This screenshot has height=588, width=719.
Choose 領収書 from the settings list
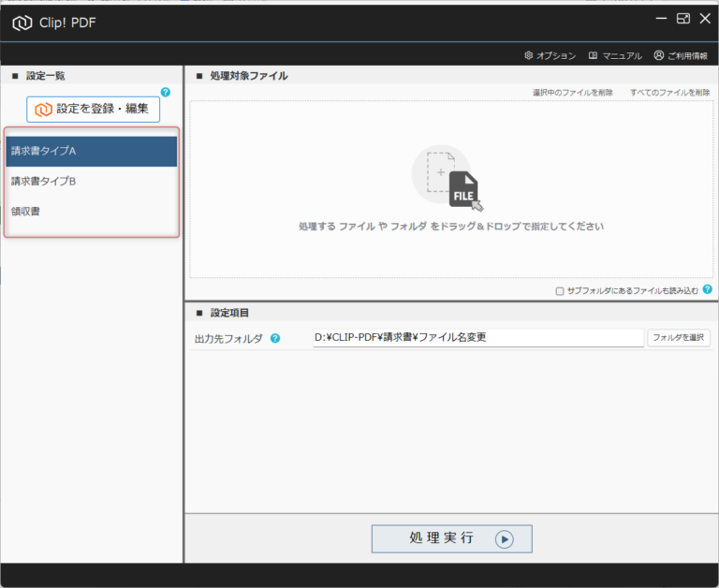(x=91, y=211)
